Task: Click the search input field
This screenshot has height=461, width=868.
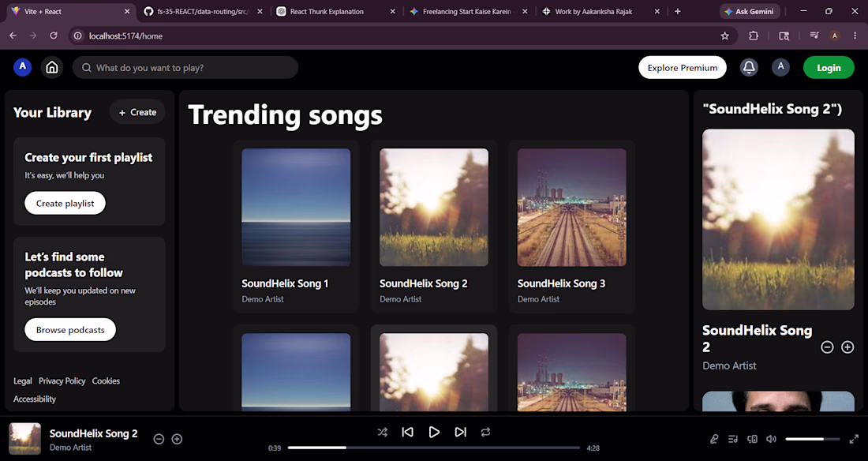Action: click(185, 68)
